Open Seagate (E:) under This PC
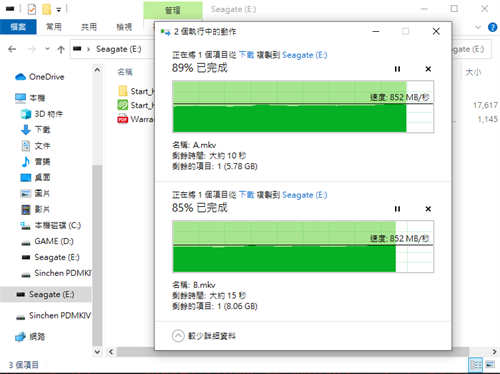Viewport: 500px width, 374px height. pyautogui.click(x=50, y=257)
